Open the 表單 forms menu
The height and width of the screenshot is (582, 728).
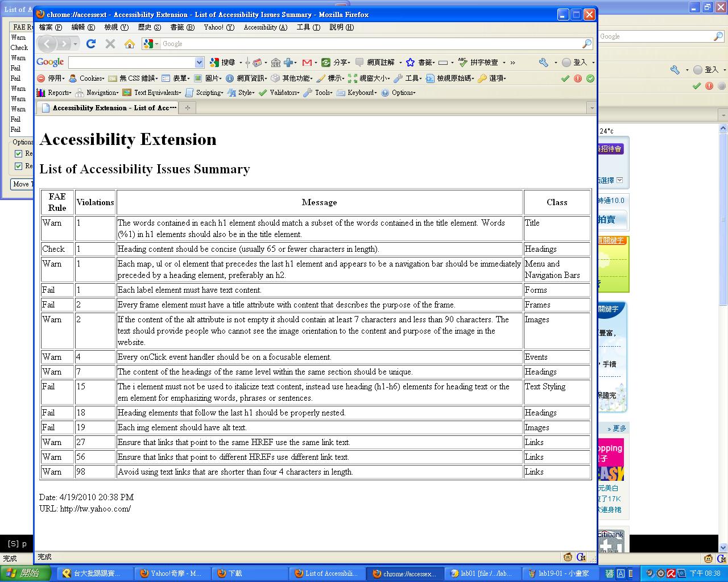coord(176,78)
